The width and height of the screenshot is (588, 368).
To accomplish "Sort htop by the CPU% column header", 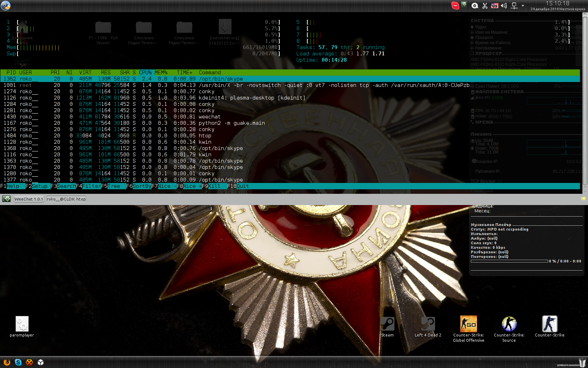I will (x=145, y=73).
